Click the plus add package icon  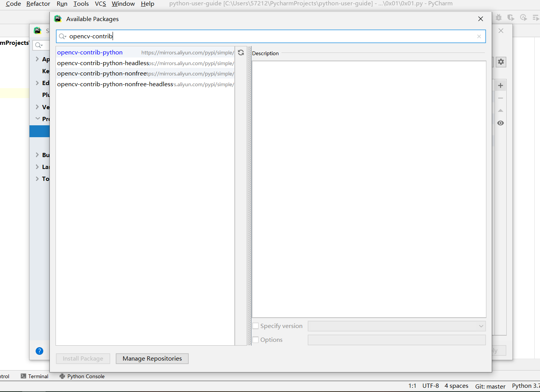tap(501, 85)
